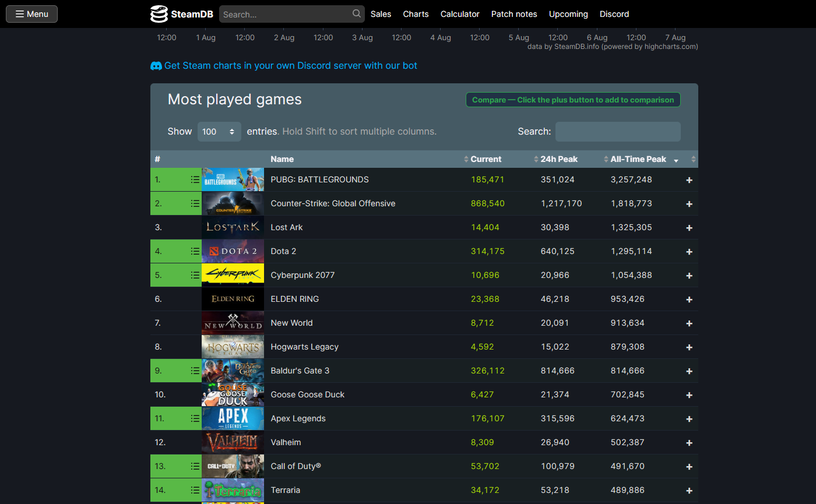Screen dimensions: 816x504
Task: Add Counter-Strike: Global Offensive to comparison
Action: (x=689, y=204)
